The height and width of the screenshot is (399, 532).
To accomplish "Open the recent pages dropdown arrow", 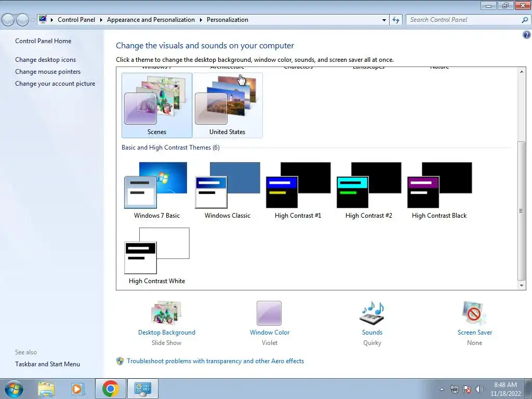I will 33,20.
